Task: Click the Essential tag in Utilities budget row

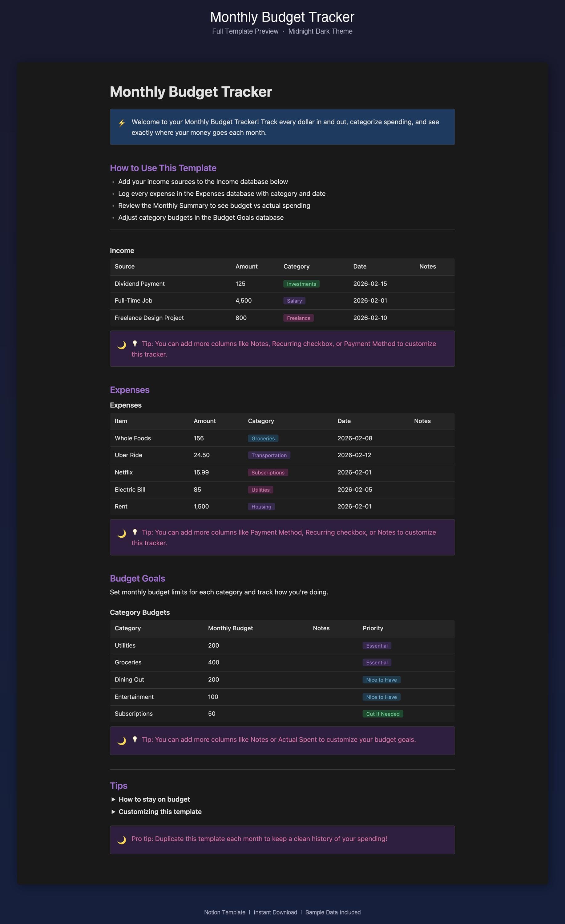Action: 377,646
